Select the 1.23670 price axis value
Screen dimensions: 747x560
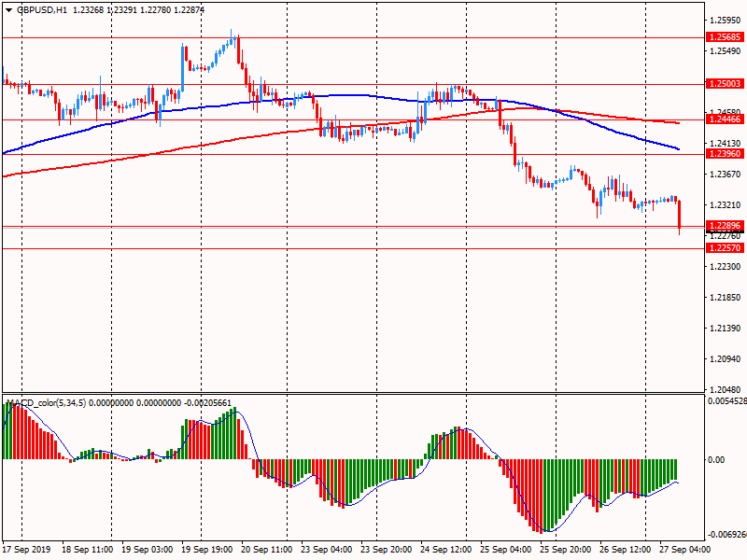tap(726, 175)
